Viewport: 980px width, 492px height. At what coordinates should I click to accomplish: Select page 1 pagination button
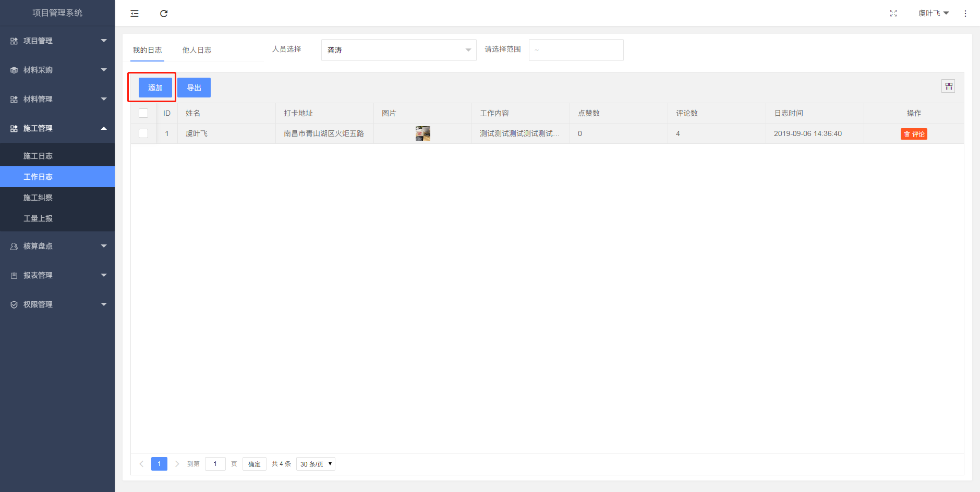tap(159, 464)
